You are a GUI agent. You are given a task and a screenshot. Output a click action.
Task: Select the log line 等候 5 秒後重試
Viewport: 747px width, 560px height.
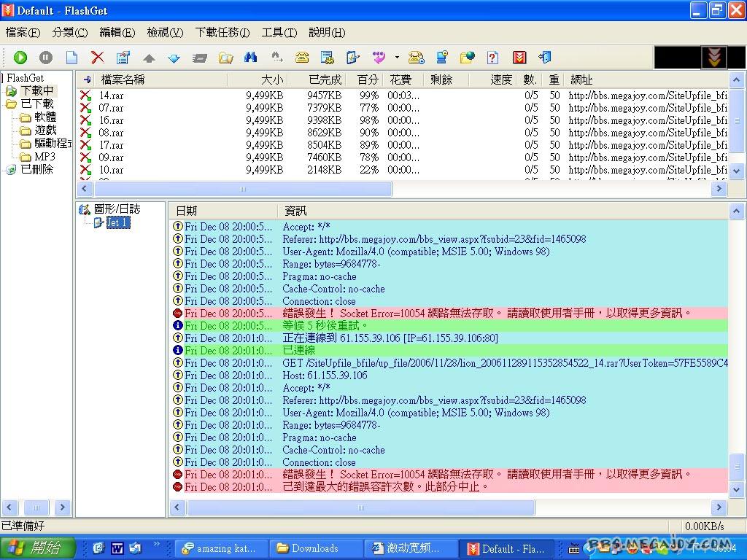coord(449,326)
